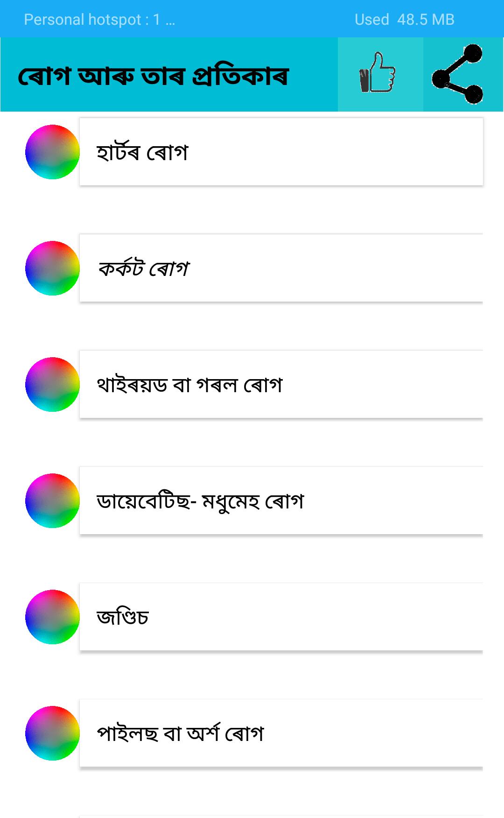The width and height of the screenshot is (504, 818).
Task: Tap the Personal hotspot status text
Action: [99, 19]
